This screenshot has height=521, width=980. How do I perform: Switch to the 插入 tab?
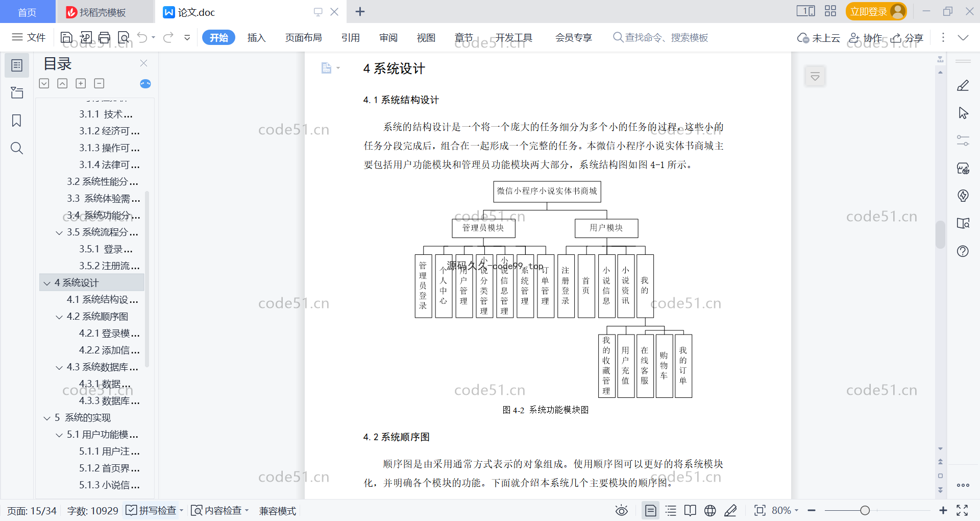256,37
